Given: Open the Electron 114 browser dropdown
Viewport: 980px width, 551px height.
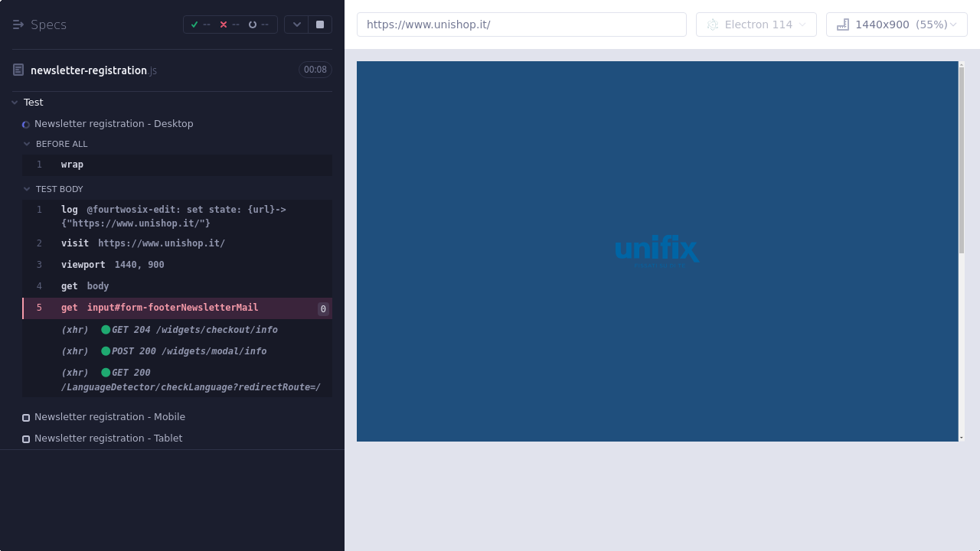Looking at the screenshot, I should coord(802,24).
